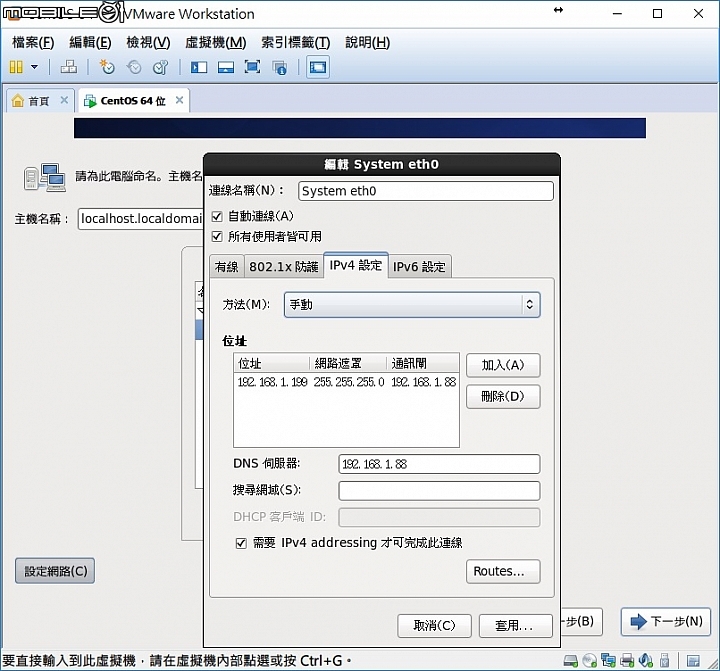
Task: Click the printer status bar icon
Action: click(x=627, y=661)
